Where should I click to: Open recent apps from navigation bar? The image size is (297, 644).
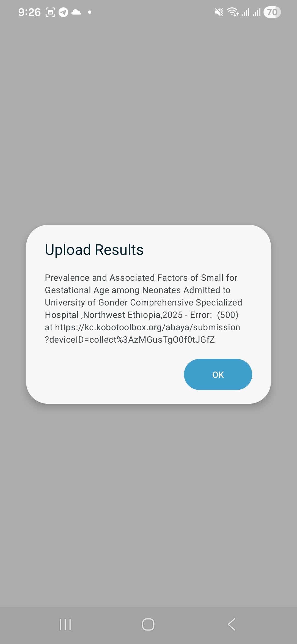65,624
